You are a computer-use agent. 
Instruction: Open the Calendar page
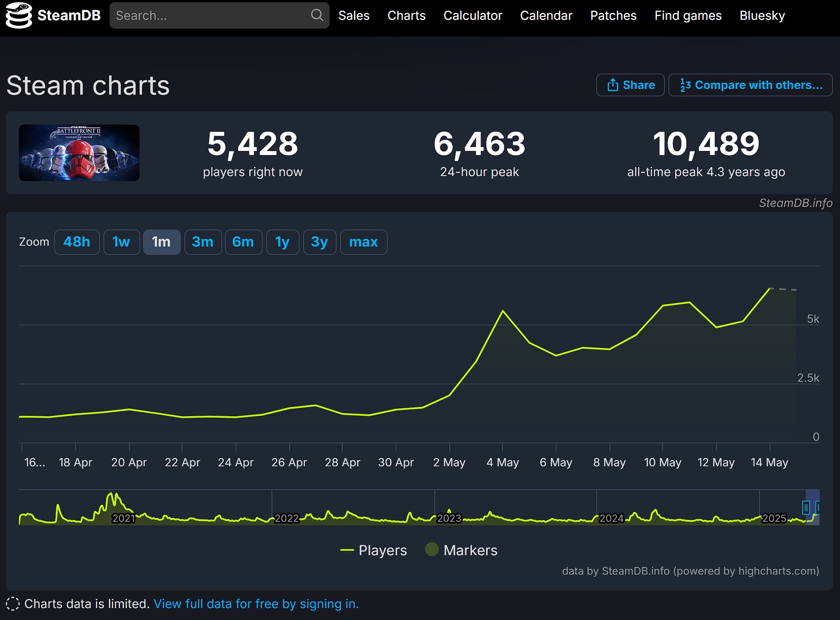546,15
